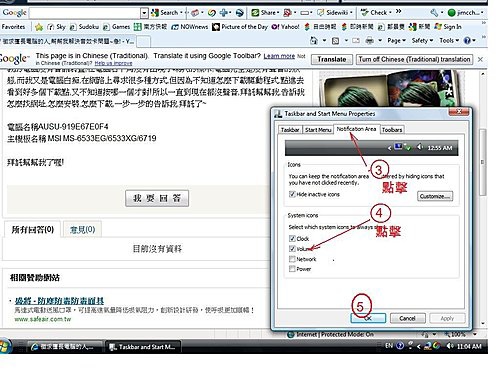Select the Notification Area tab

(x=356, y=129)
